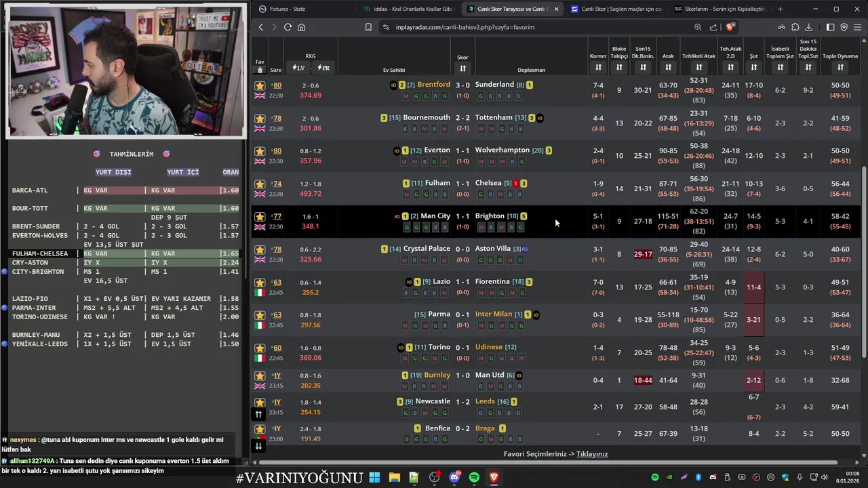Close the active Canlı Skor Tarayıcısı tab
868x488 pixels.
coord(556,9)
